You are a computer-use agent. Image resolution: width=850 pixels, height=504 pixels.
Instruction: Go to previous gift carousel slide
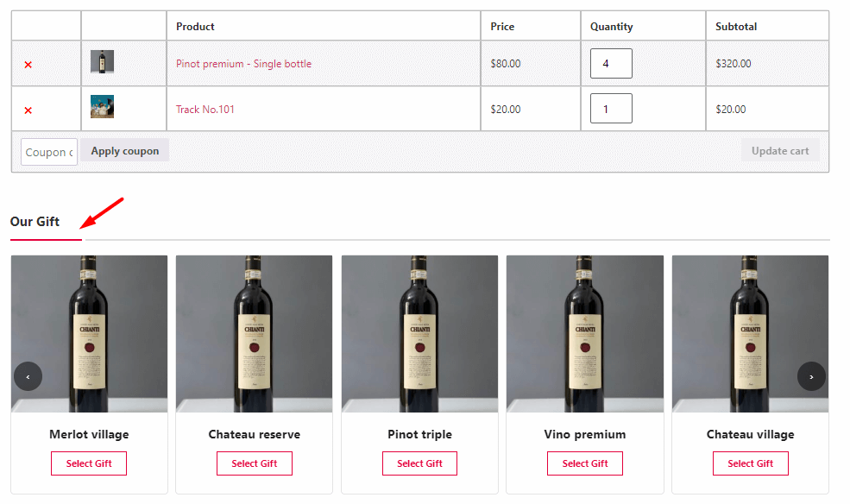(28, 376)
